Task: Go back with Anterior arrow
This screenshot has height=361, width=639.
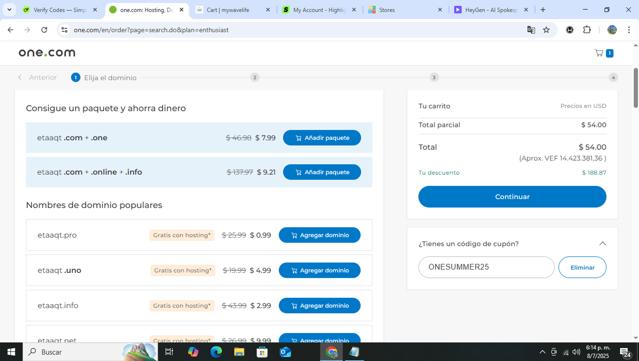Action: (37, 77)
